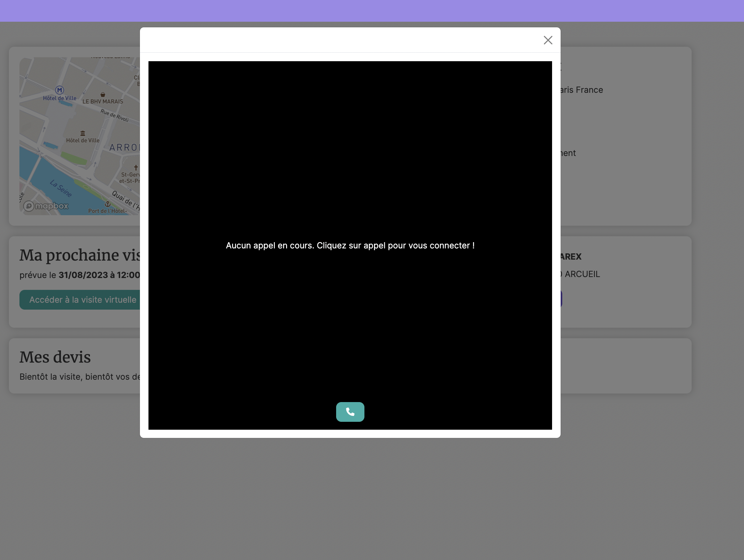Image resolution: width=744 pixels, height=560 pixels.
Task: Click the "Aucun appel en cours" message
Action: point(350,246)
